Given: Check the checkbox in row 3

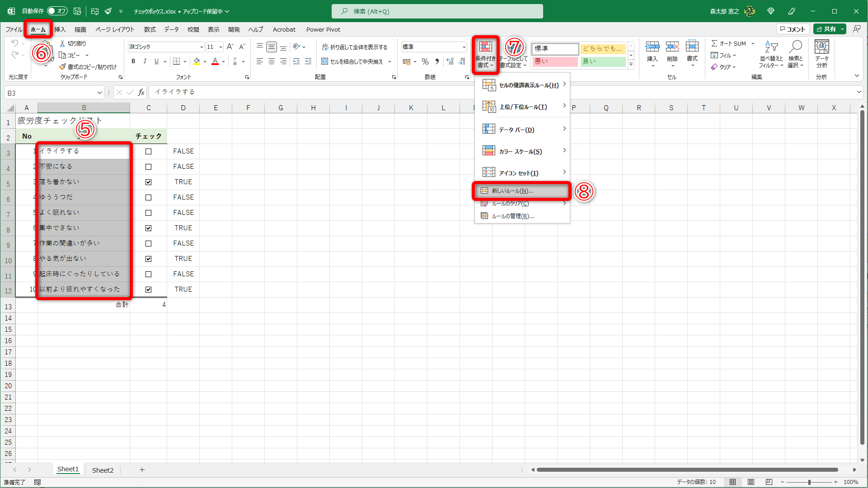Looking at the screenshot, I should pyautogui.click(x=149, y=152).
